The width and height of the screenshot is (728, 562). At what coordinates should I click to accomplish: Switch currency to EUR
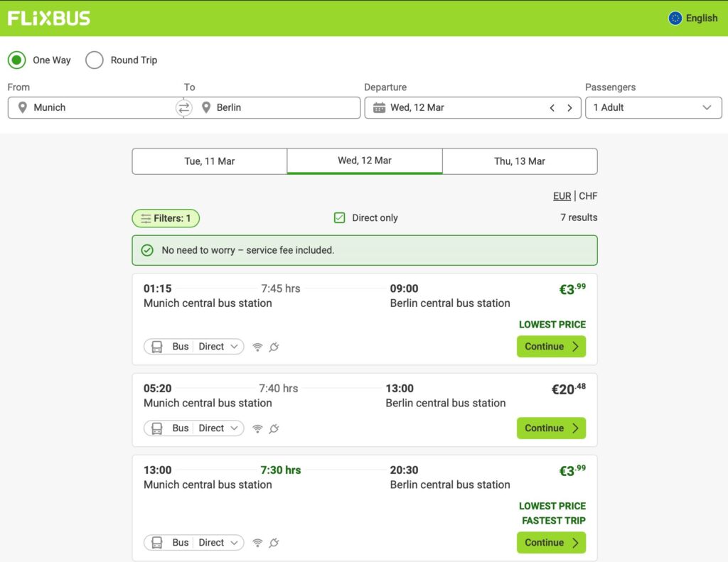562,196
